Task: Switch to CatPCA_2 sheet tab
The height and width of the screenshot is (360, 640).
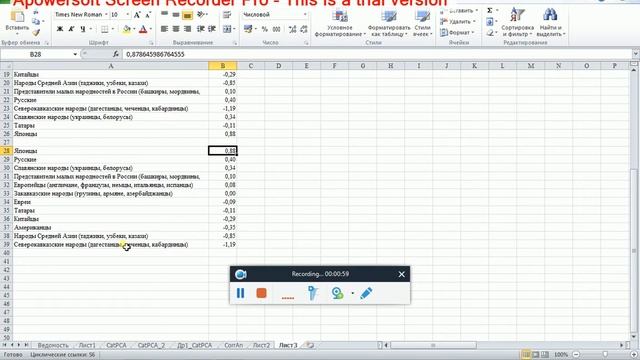Action: click(151, 345)
